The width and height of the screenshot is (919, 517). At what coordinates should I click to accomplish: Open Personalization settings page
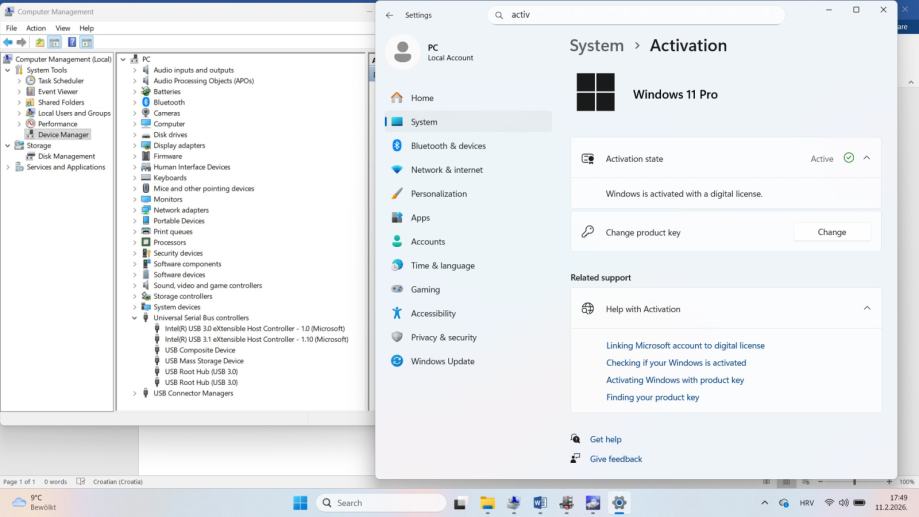click(x=438, y=193)
